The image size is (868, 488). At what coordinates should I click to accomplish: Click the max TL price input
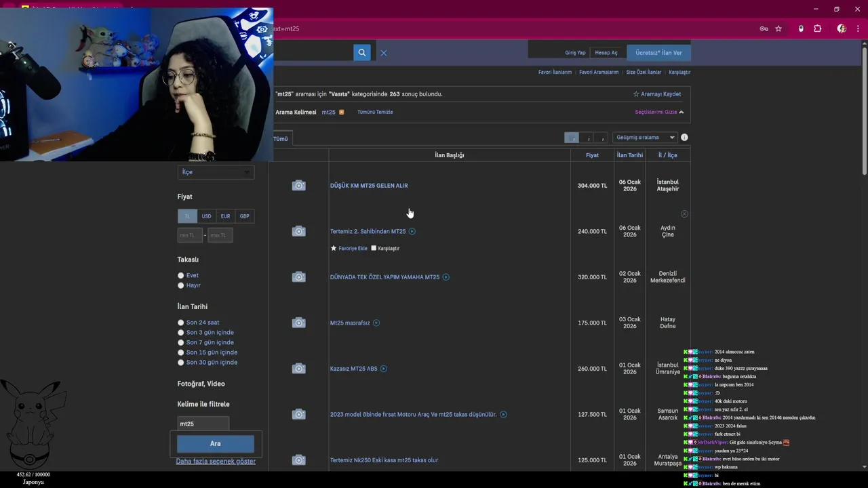point(220,235)
